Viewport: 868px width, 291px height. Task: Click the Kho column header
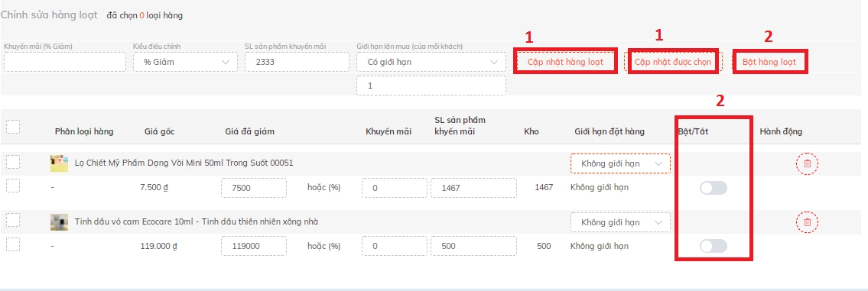(532, 131)
